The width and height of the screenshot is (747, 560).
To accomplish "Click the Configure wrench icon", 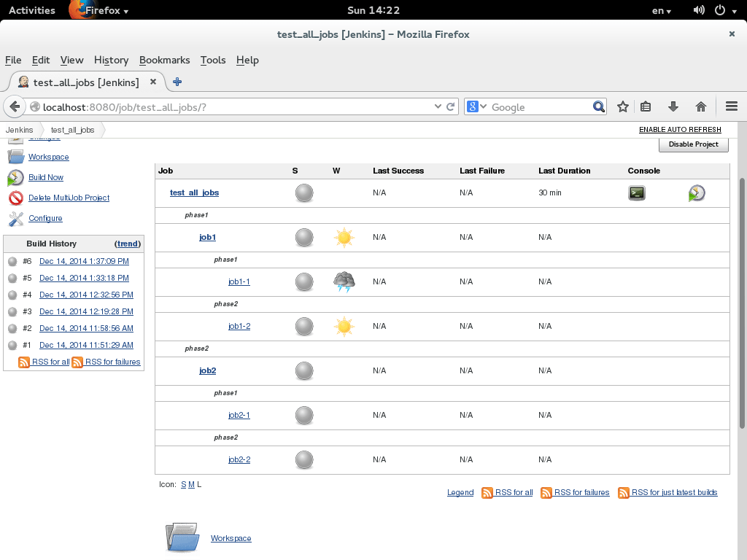I will pyautogui.click(x=16, y=218).
